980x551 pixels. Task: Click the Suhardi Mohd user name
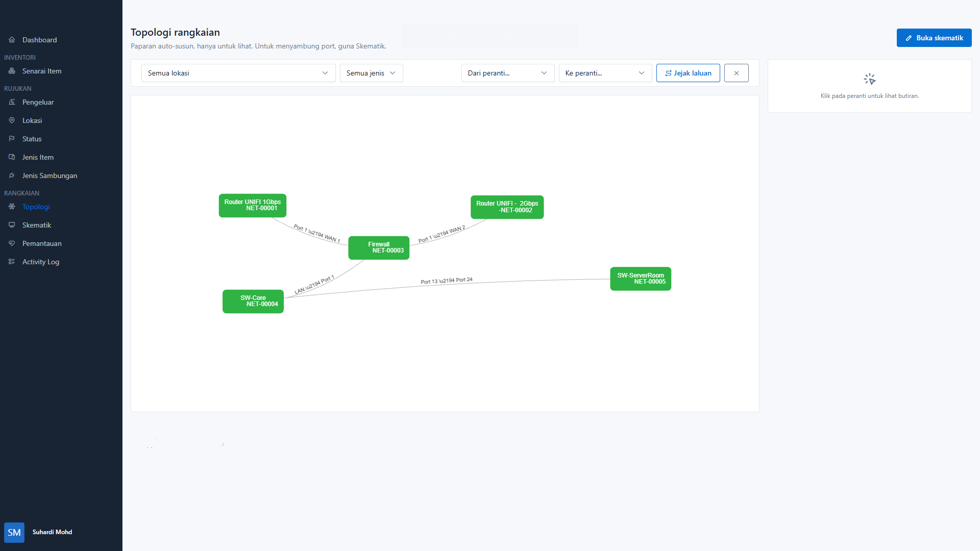coord(52,532)
